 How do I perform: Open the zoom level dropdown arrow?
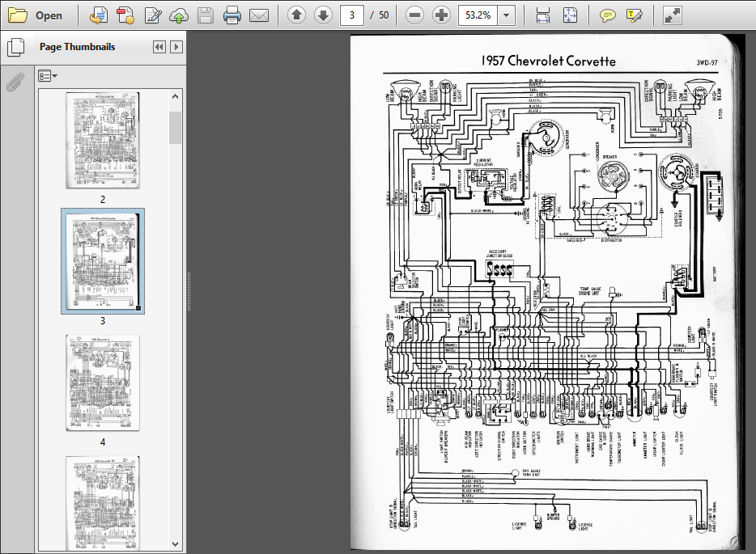(x=506, y=15)
